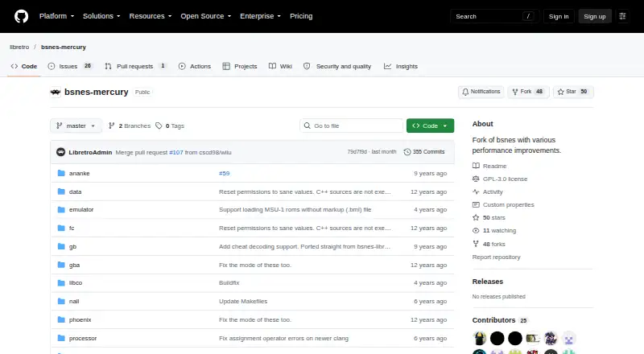Click the LibretroAdmin avatar icon
The height and width of the screenshot is (354, 644).
[61, 152]
